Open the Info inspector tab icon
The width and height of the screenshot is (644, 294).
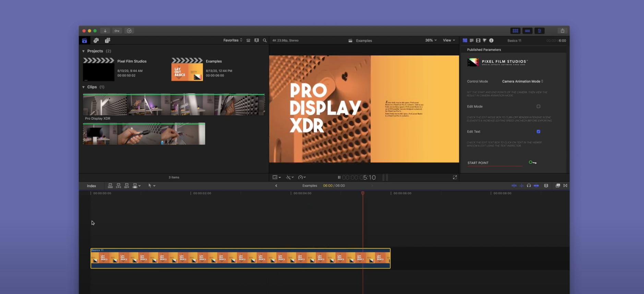(x=491, y=41)
